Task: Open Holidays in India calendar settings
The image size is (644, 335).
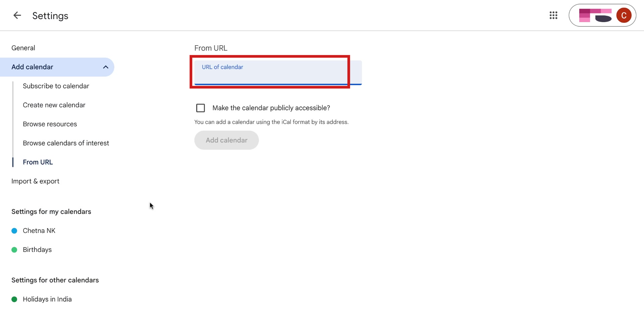Action: pyautogui.click(x=47, y=299)
